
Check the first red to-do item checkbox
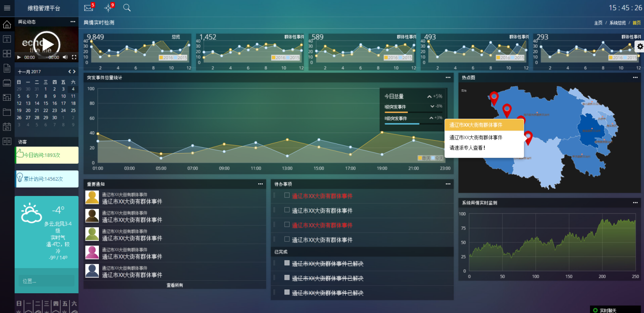click(x=287, y=195)
